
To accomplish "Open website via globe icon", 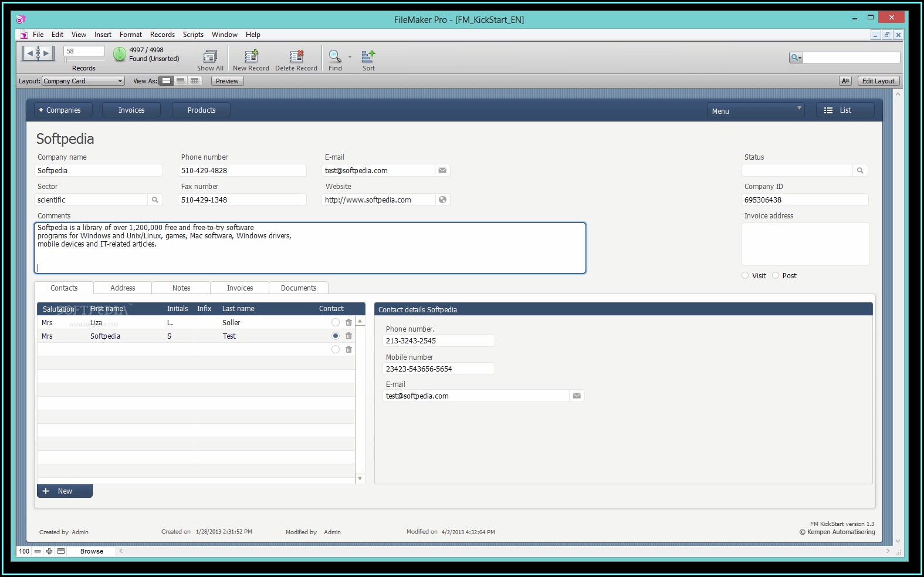I will 442,200.
